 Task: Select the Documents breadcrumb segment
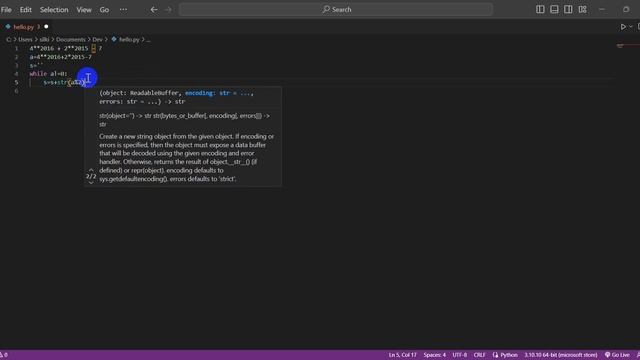click(71, 40)
